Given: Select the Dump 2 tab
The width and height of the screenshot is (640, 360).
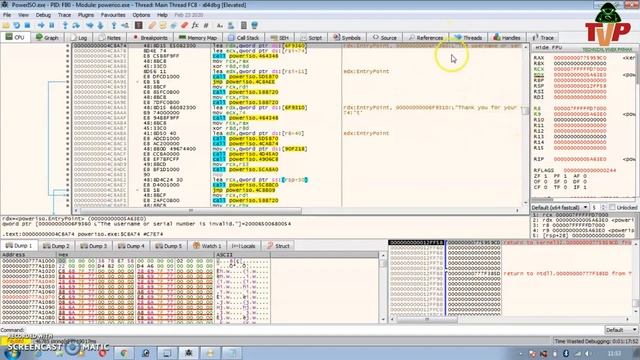Looking at the screenshot, I should [x=56, y=246].
